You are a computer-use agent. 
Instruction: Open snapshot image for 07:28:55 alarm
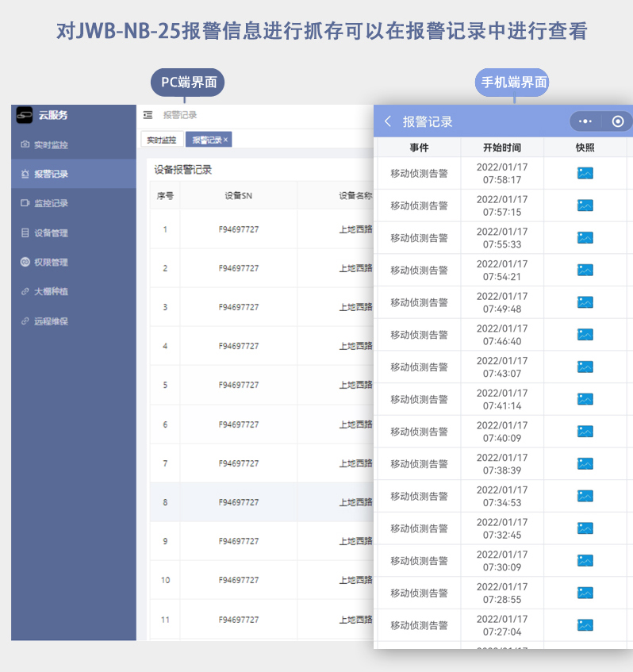point(585,593)
